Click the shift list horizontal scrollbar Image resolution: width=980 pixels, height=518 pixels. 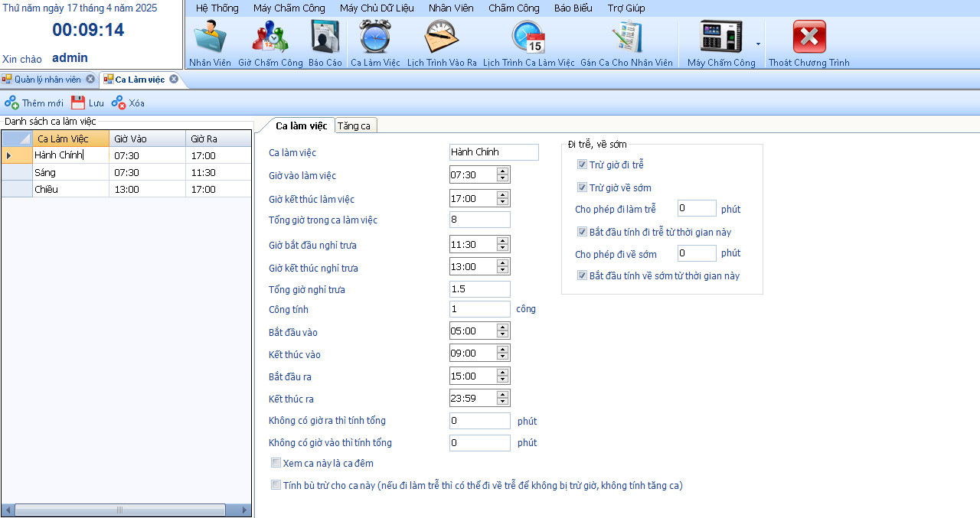[119, 510]
